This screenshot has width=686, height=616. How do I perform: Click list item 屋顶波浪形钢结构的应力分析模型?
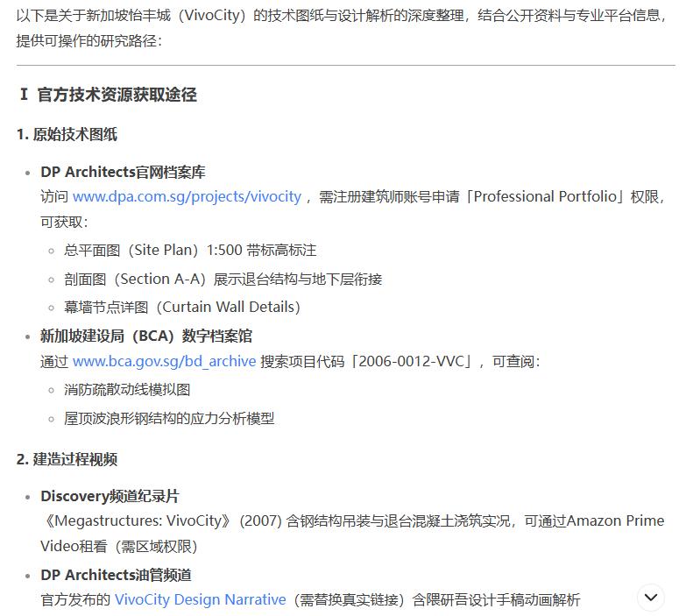[169, 419]
